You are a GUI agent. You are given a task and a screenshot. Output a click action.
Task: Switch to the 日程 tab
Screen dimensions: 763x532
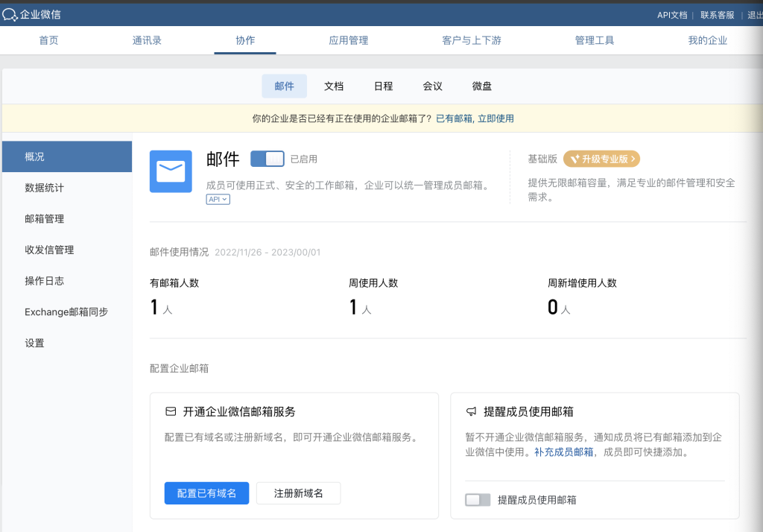coord(382,86)
